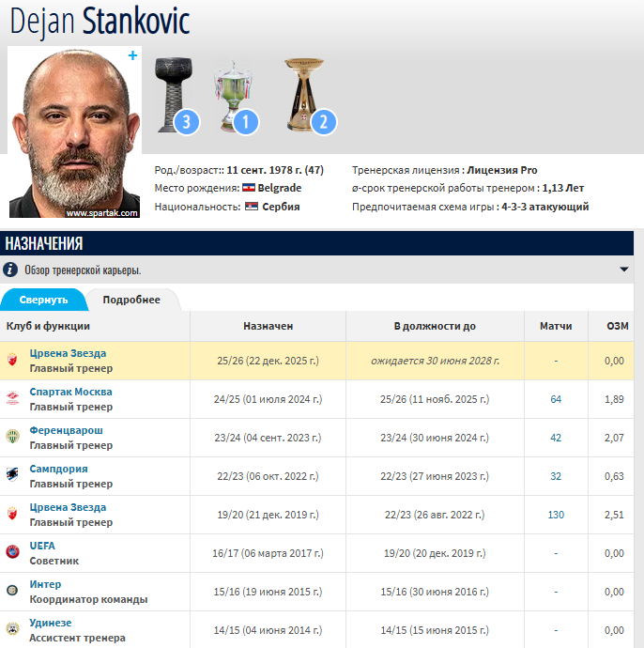The height and width of the screenshot is (648, 644).
Task: Click the club crest in the highlighted Црвена Звезда row
Action: [x=12, y=360]
